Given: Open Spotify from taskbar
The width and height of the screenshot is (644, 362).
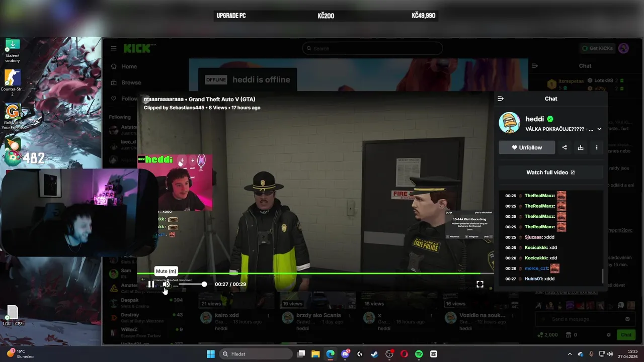Looking at the screenshot, I should tap(419, 354).
